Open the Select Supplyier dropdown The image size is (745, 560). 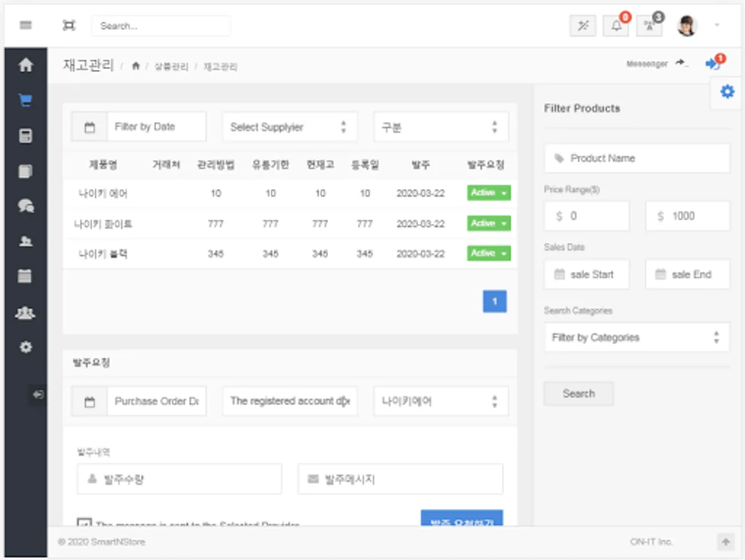pyautogui.click(x=290, y=127)
